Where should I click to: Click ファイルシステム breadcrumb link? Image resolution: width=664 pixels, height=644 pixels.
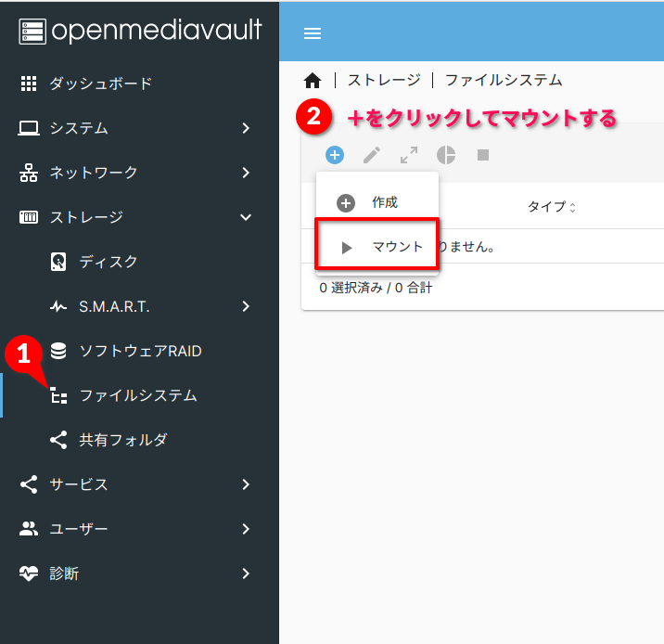pos(504,80)
